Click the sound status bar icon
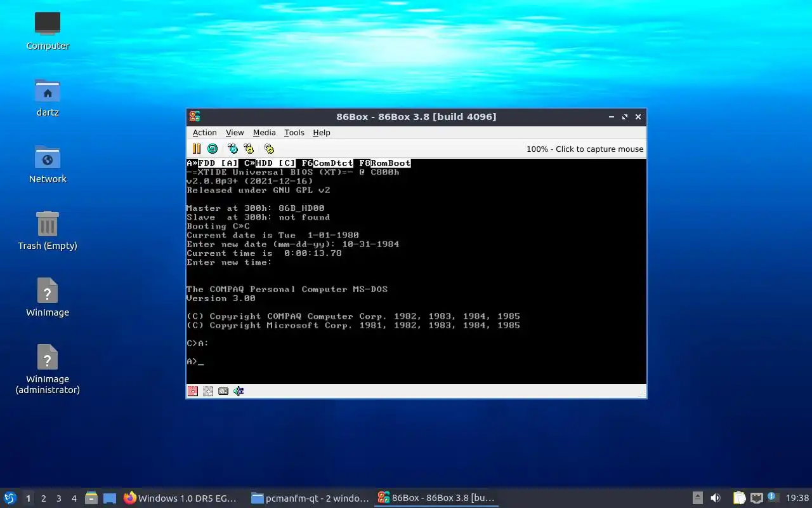Image resolution: width=812 pixels, height=508 pixels. (239, 391)
